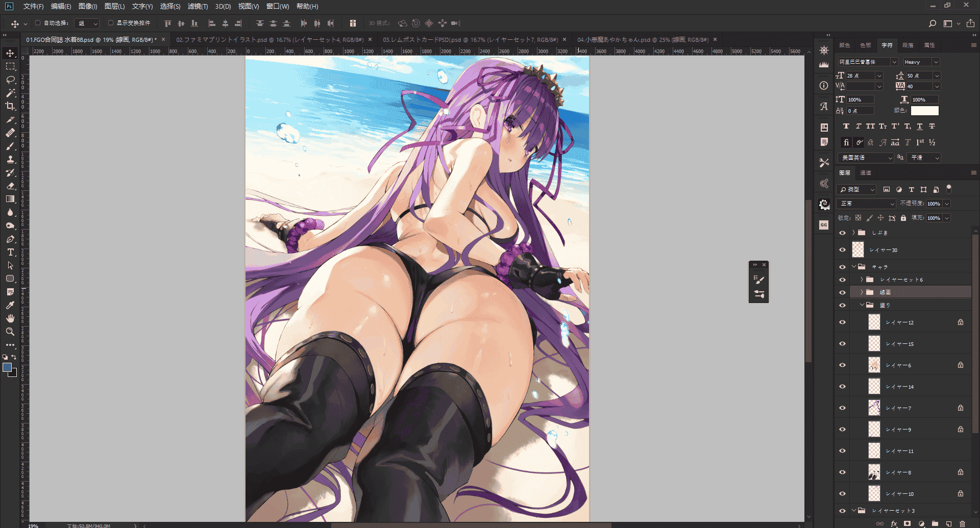Open the 滤镜(T) menu

click(x=198, y=6)
